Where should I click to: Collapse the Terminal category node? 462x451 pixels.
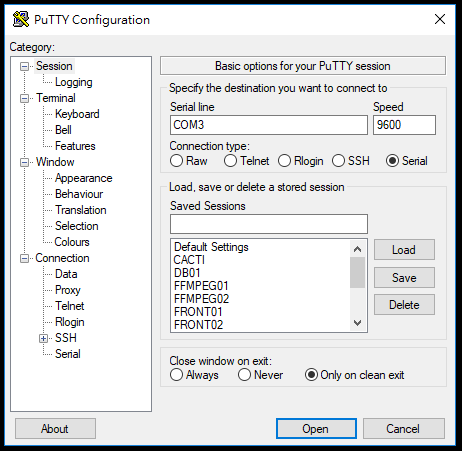[x=24, y=98]
